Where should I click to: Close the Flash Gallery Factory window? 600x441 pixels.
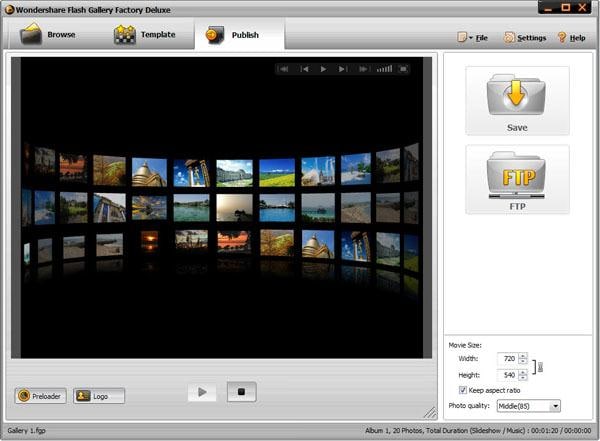[583, 7]
